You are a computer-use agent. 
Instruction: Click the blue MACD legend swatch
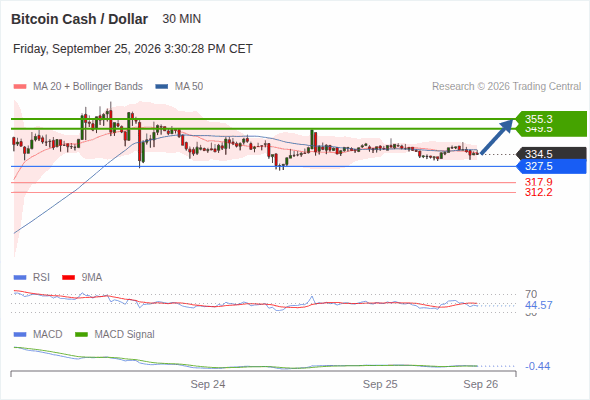pos(20,335)
